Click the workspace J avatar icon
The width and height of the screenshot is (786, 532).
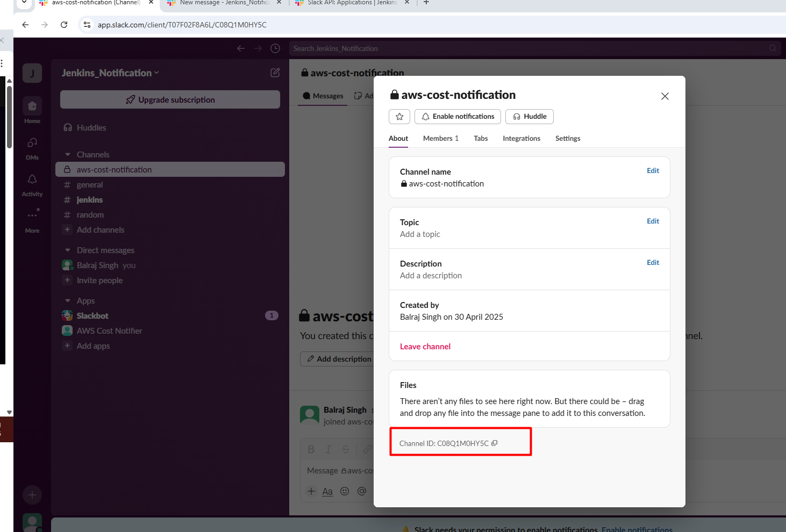[x=32, y=73]
